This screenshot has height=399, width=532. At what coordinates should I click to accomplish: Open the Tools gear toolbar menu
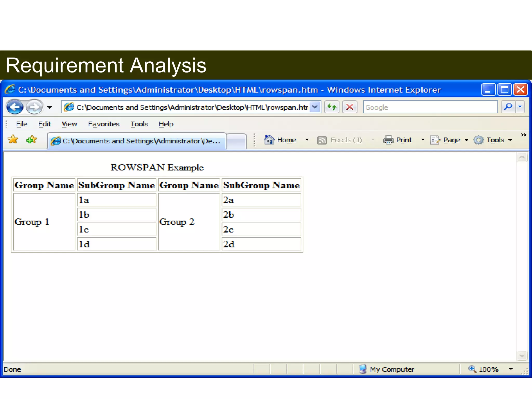[493, 140]
